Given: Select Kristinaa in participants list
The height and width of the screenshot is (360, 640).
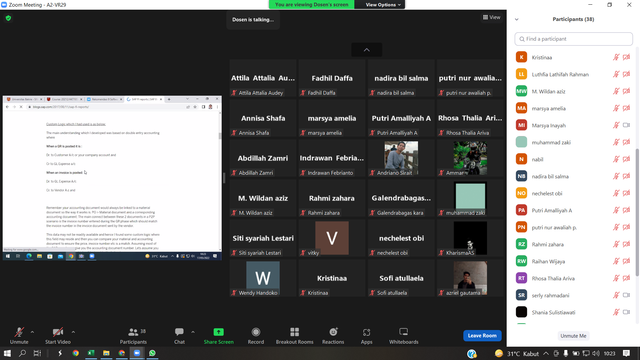Looking at the screenshot, I should coord(573,57).
